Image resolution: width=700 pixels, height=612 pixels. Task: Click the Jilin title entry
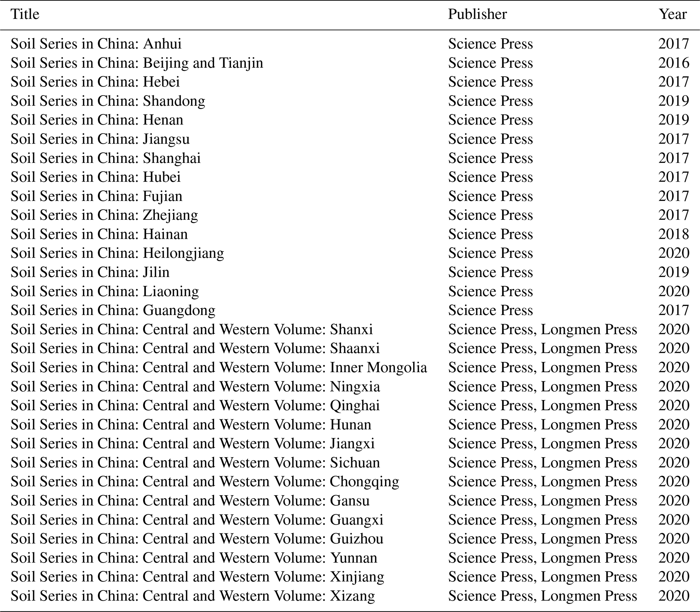90,273
